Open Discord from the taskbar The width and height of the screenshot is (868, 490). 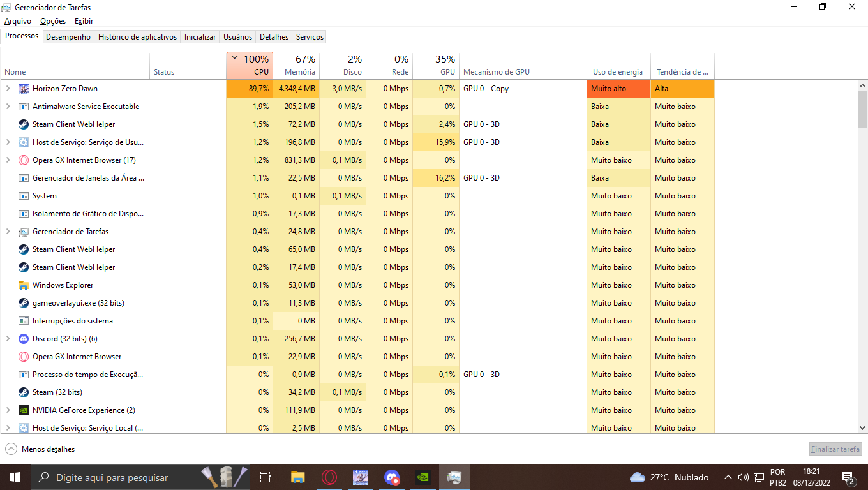392,477
